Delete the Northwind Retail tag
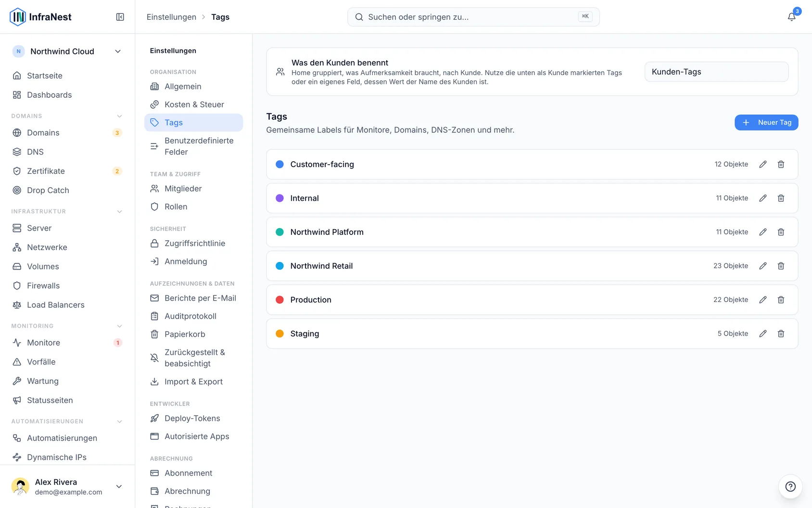The width and height of the screenshot is (812, 508). click(781, 266)
